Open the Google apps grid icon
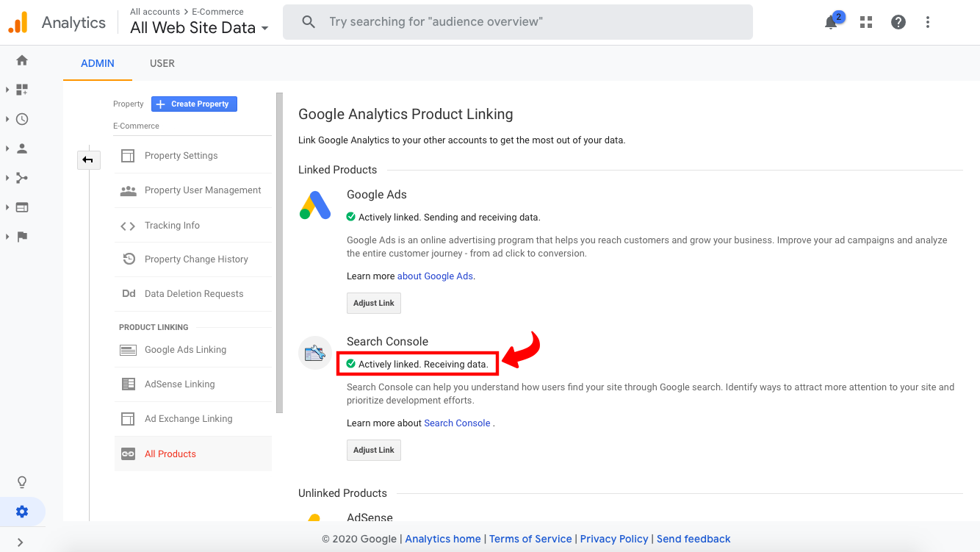This screenshot has width=980, height=552. point(865,22)
